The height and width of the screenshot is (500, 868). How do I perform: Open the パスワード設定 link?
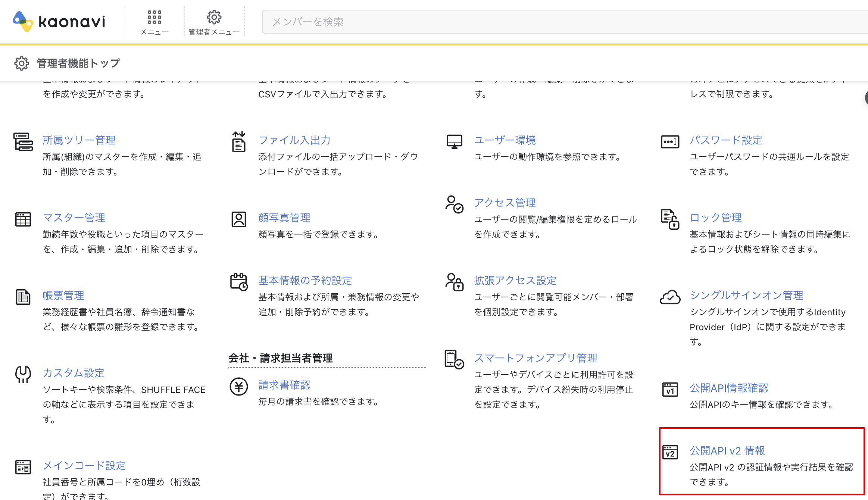coord(726,140)
